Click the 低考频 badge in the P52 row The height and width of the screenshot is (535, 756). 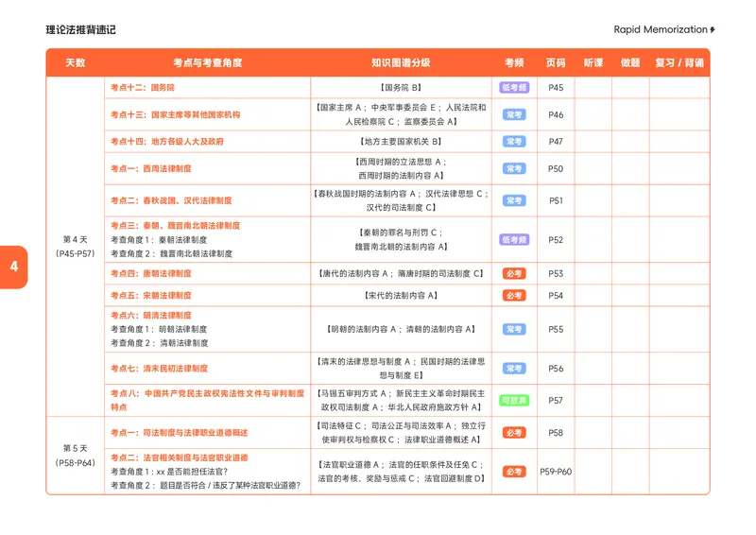[514, 240]
